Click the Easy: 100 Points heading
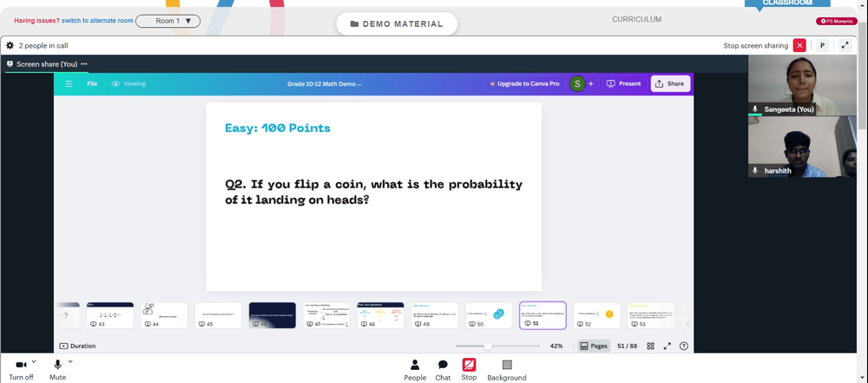The height and width of the screenshot is (383, 868). [x=278, y=128]
